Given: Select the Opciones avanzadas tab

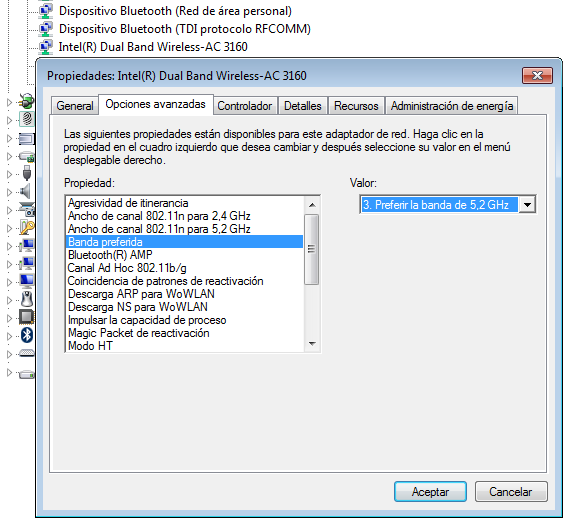Looking at the screenshot, I should 155,105.
